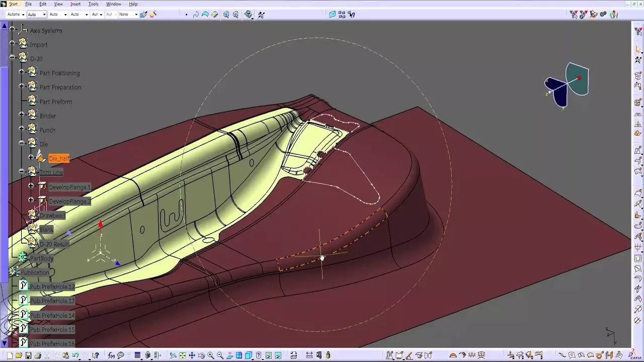Select DevelopFlange.2 tree item
Screen dimensions: 644x362
(x=70, y=201)
